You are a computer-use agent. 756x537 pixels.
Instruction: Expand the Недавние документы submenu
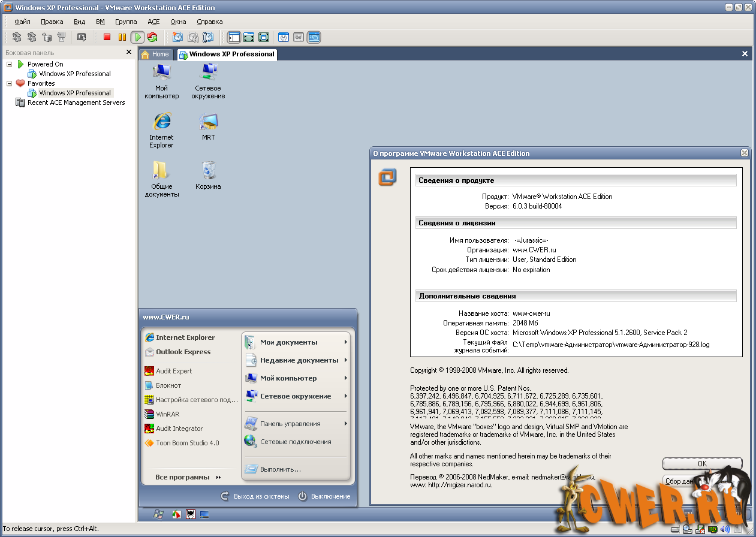299,360
